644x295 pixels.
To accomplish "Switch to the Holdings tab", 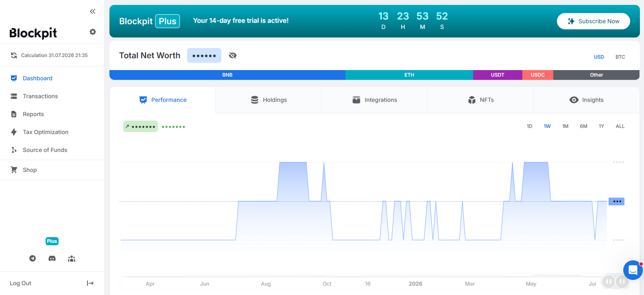I will coord(269,100).
